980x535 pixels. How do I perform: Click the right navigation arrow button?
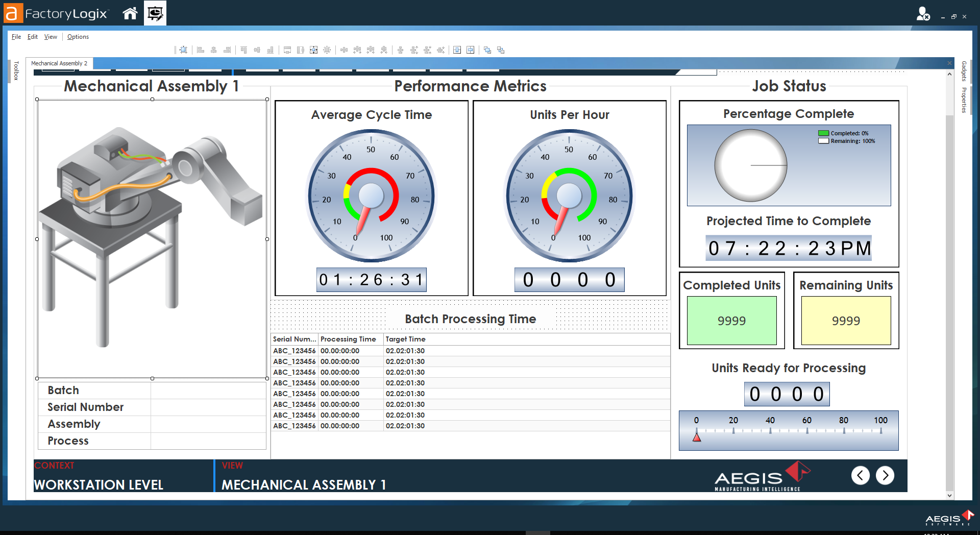tap(886, 475)
